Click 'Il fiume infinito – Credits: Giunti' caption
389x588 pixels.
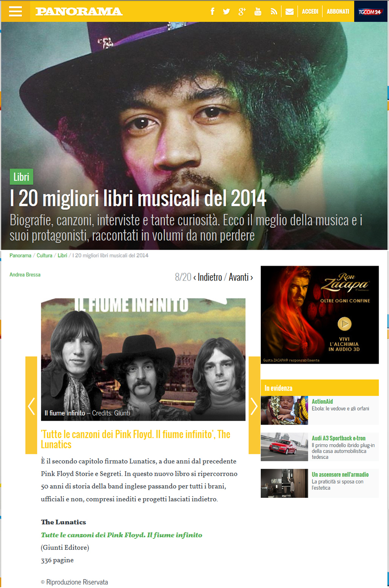(87, 413)
